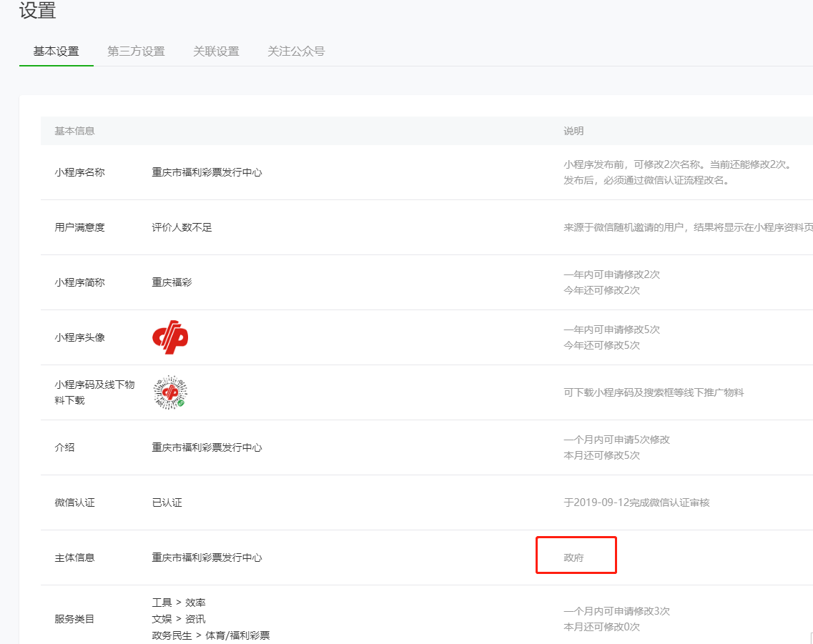The image size is (813, 644).
Task: Click the 小程序码 QR code thumbnail
Action: pyautogui.click(x=170, y=392)
